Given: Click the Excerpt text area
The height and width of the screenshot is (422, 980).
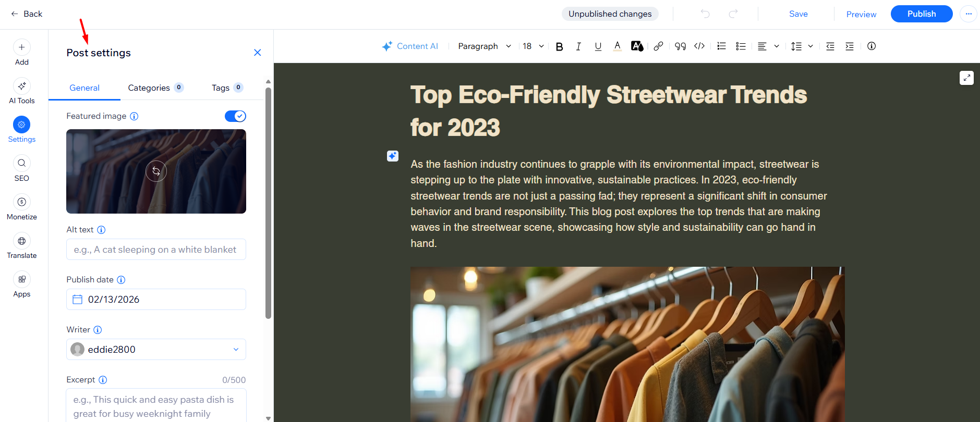Looking at the screenshot, I should click(x=156, y=405).
